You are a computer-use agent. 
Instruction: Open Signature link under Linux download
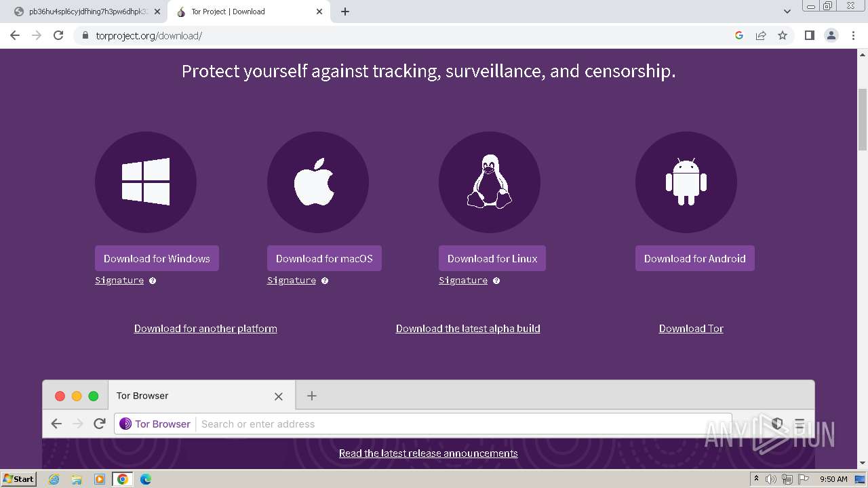point(463,281)
